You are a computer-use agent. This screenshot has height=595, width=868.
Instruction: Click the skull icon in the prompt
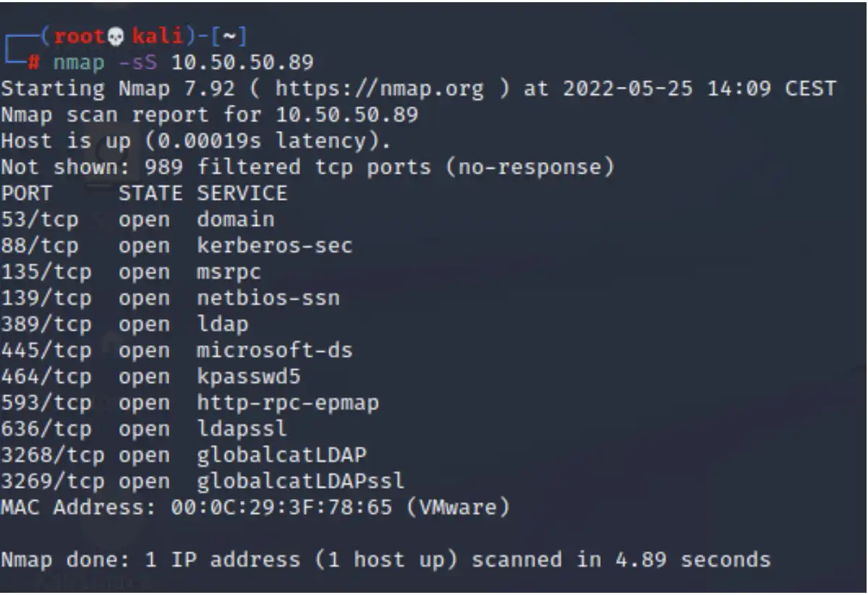click(116, 35)
